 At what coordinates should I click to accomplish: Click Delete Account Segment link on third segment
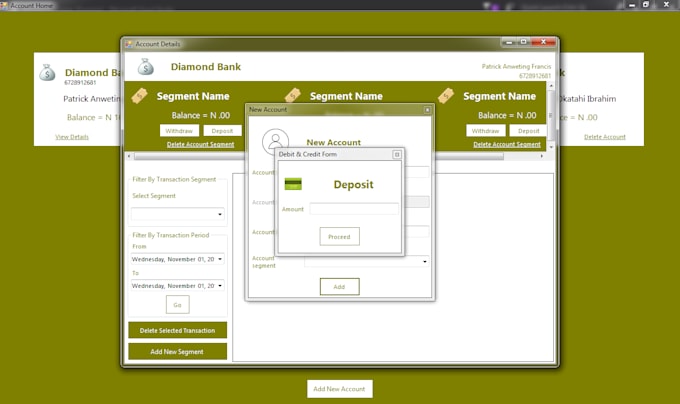(x=507, y=144)
